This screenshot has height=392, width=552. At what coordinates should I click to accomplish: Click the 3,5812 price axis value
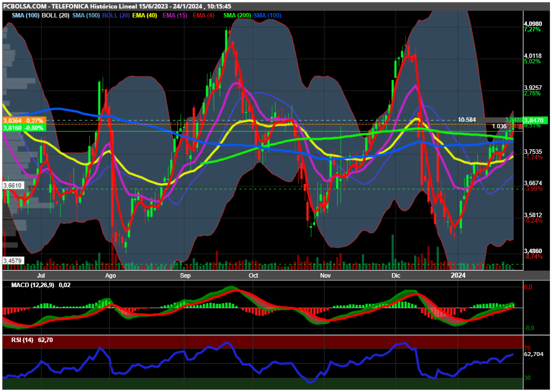(x=533, y=215)
